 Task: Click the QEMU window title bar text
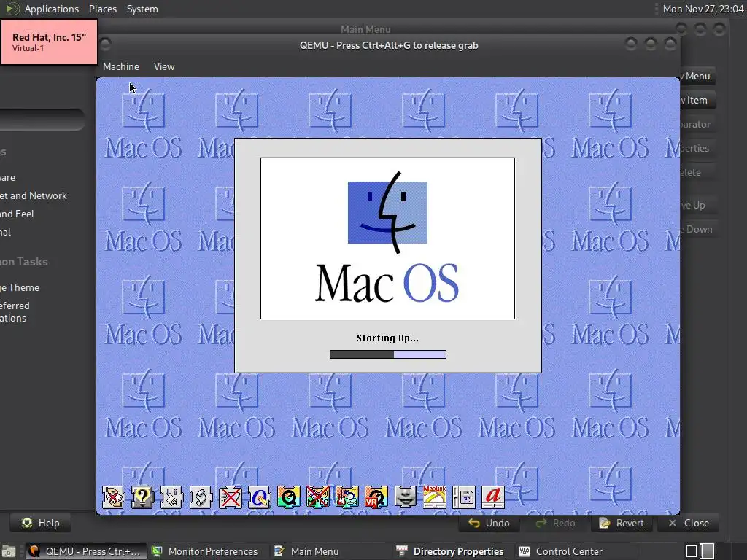click(x=389, y=45)
